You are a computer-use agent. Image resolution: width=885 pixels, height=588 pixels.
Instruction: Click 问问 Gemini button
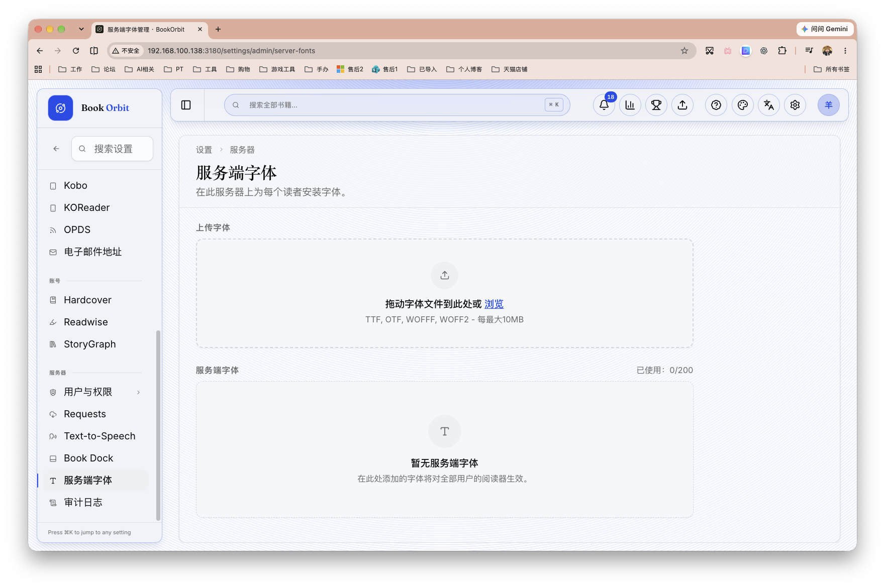825,29
